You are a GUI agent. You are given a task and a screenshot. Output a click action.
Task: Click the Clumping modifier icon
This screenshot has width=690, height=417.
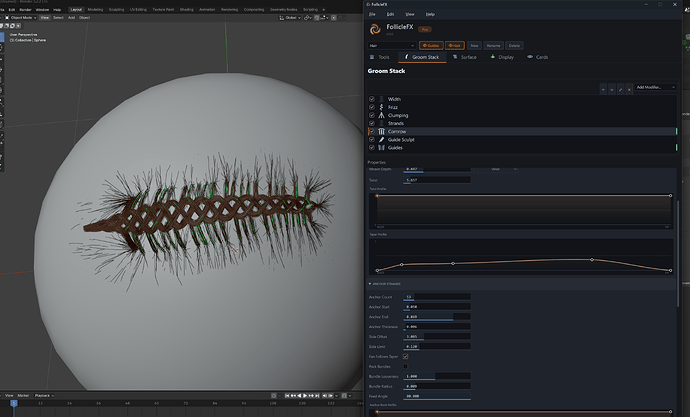(382, 115)
